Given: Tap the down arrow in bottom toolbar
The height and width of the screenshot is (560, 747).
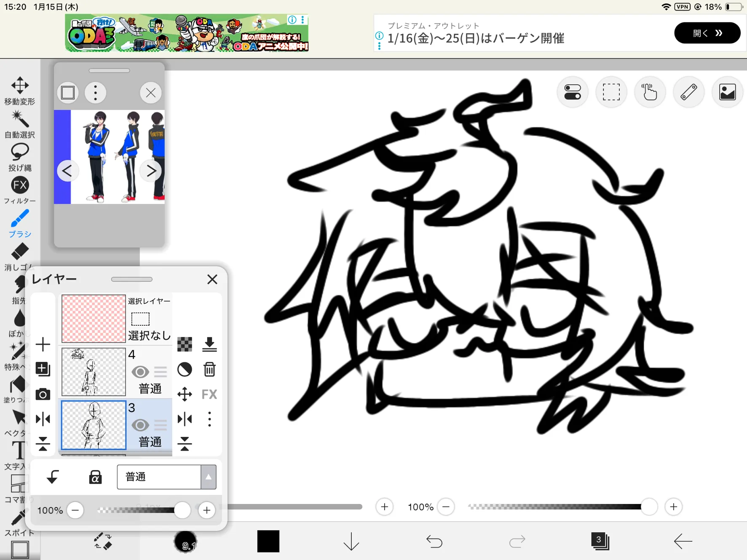Looking at the screenshot, I should tap(351, 541).
